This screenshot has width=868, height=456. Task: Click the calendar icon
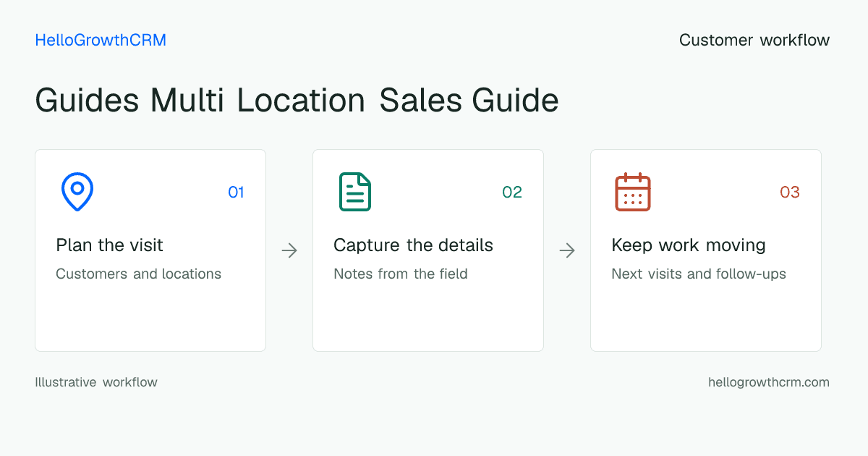click(633, 192)
